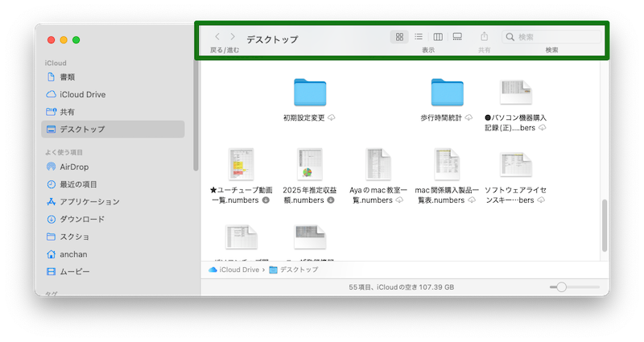Click iCloud download icon beside 歩行時間統計
This screenshot has width=644, height=342.
point(469,117)
